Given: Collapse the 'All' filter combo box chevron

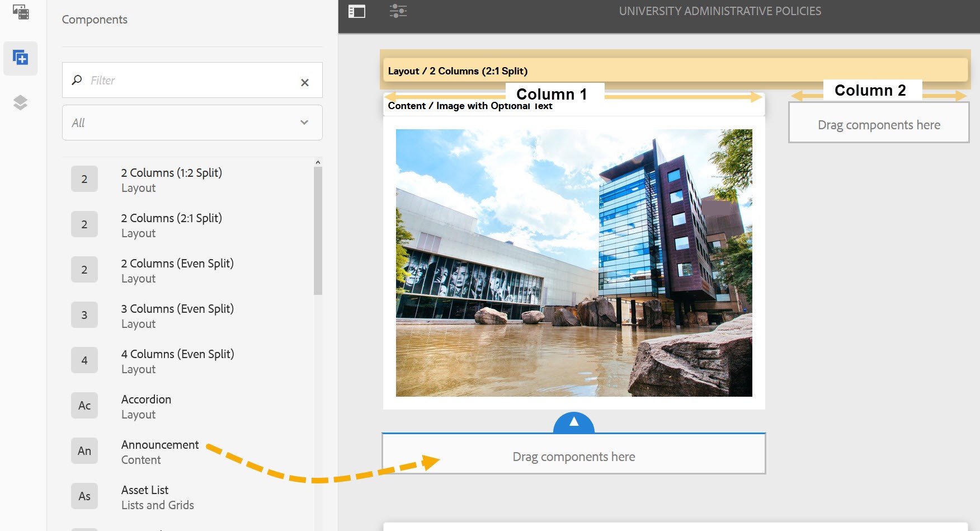Looking at the screenshot, I should 304,122.
